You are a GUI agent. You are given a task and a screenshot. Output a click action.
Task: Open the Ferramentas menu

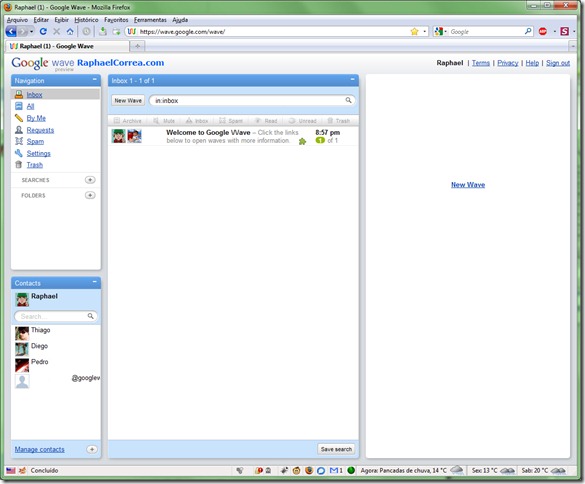[x=150, y=20]
